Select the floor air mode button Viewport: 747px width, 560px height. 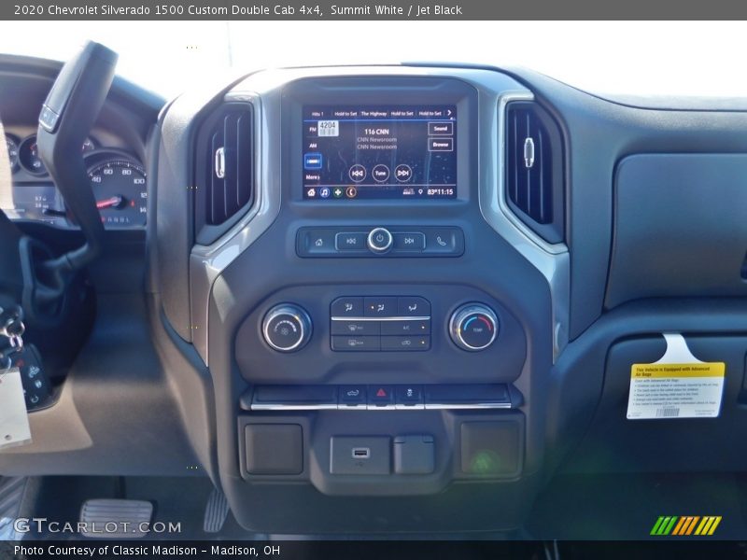[413, 307]
